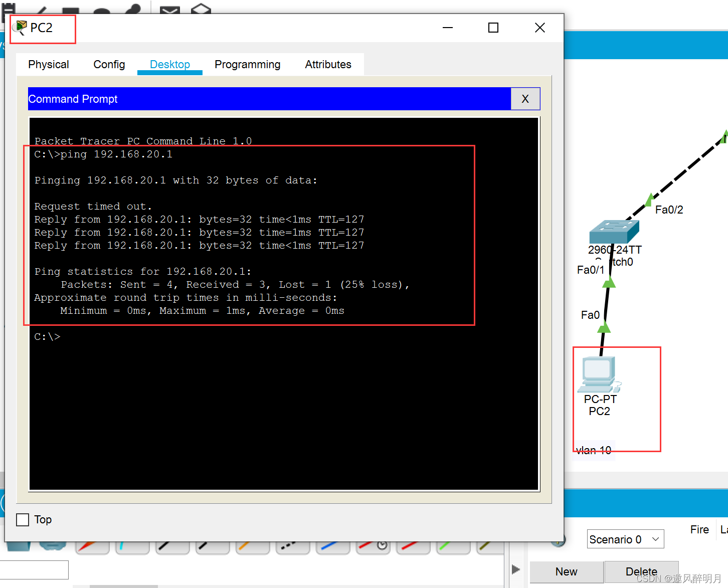Select the 2960-24TT switch in the workspace
Viewport: 728px width, 588px height.
coord(614,232)
